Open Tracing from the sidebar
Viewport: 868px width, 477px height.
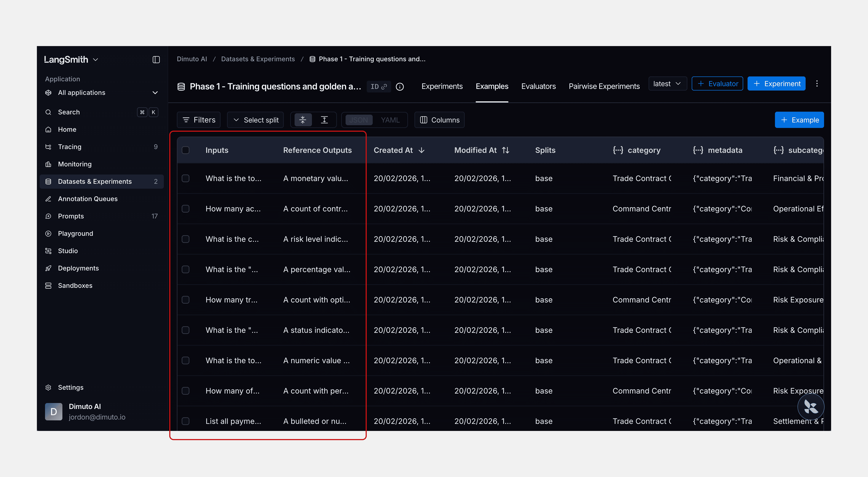pyautogui.click(x=69, y=147)
